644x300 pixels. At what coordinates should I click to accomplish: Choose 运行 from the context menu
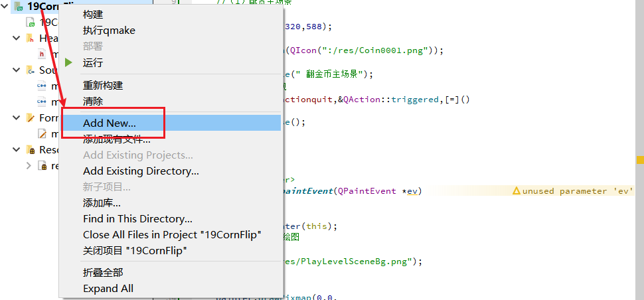pyautogui.click(x=171, y=63)
